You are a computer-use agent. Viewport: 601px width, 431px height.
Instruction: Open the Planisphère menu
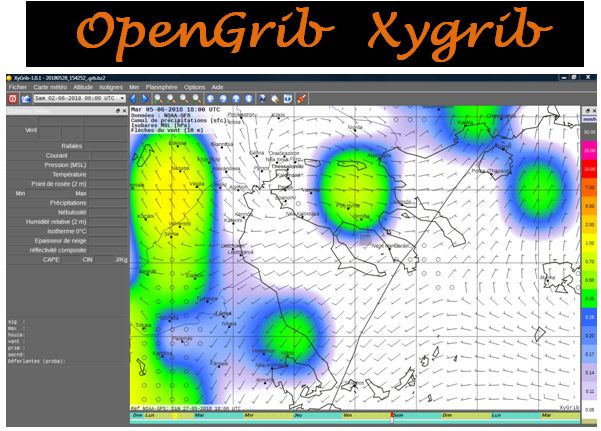point(161,87)
